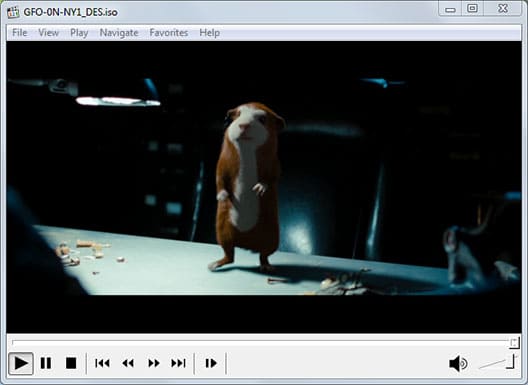Maximize the player window
This screenshot has height=385, width=528.
click(472, 8)
